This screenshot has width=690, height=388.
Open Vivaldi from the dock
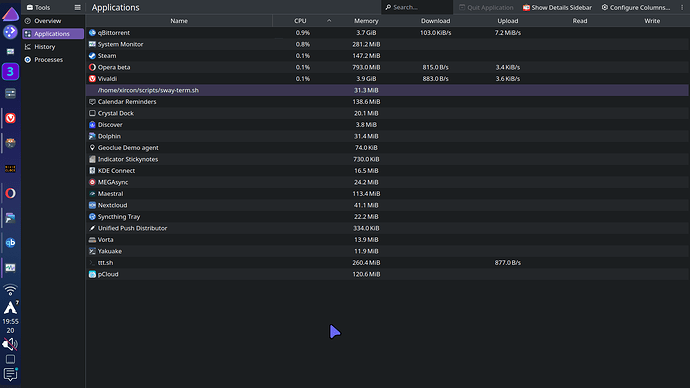(x=11, y=118)
